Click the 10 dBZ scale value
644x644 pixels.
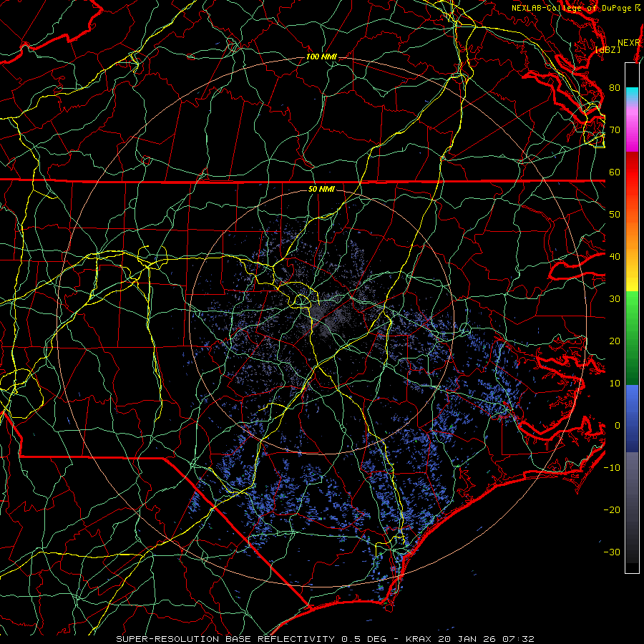pyautogui.click(x=615, y=384)
